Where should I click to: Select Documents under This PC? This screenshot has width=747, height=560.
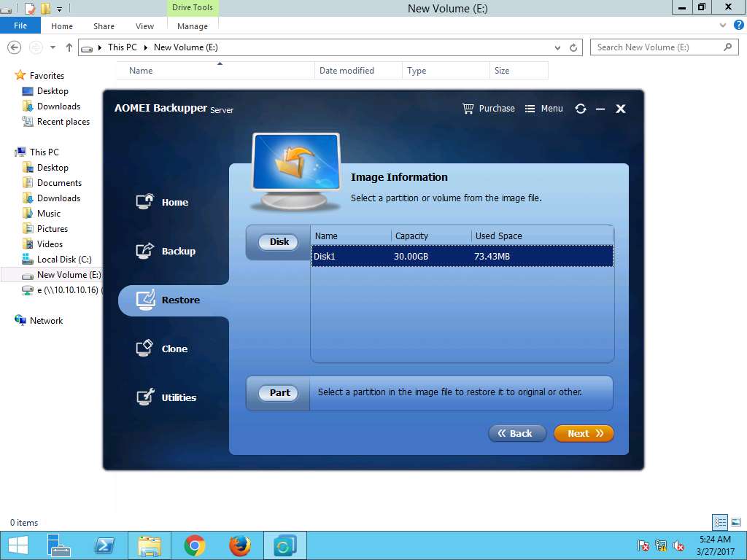coord(59,183)
